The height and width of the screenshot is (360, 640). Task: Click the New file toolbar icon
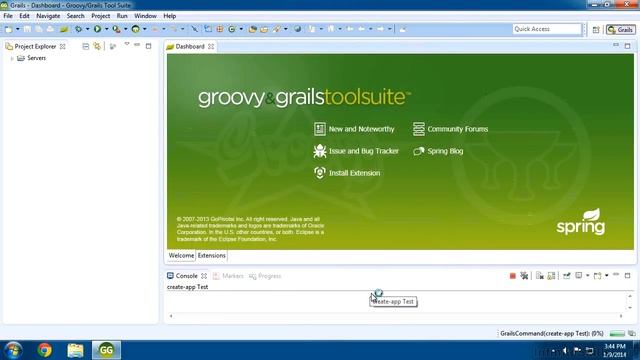pyautogui.click(x=9, y=29)
